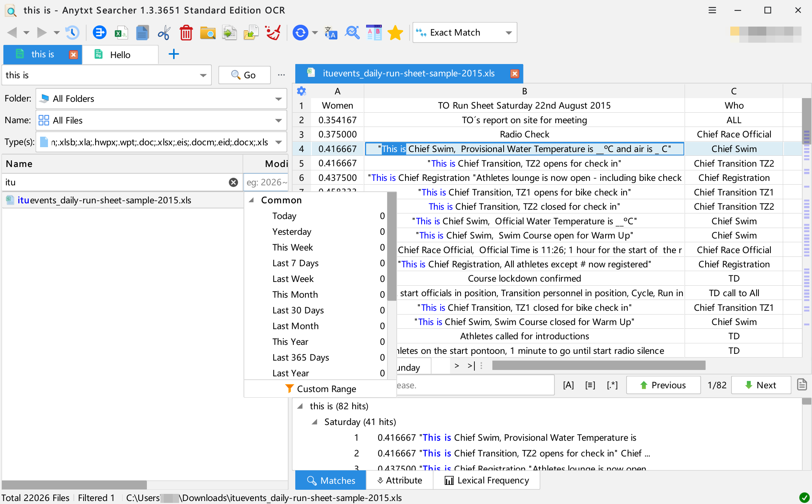Clear the 'itu' name filter field
812x504 pixels.
pos(233,182)
